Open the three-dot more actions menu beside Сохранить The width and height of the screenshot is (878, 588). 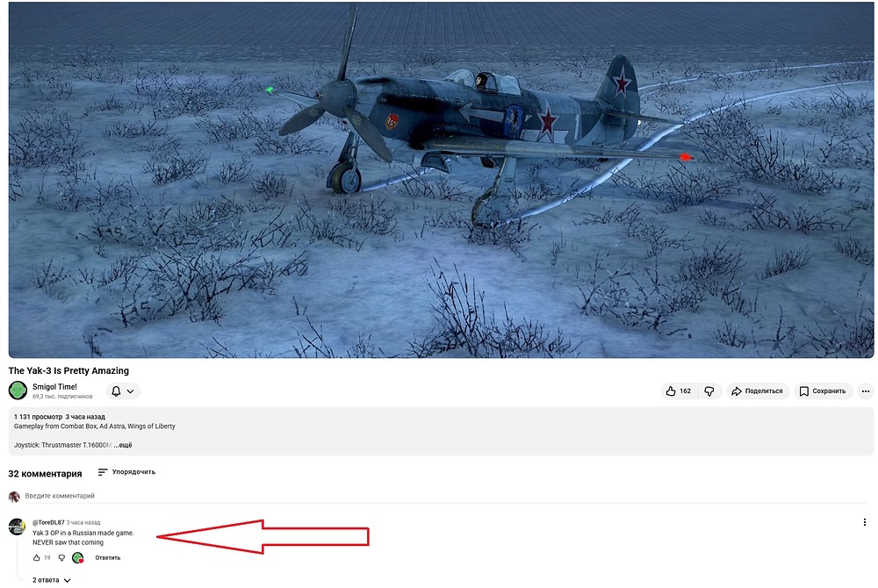coord(866,391)
